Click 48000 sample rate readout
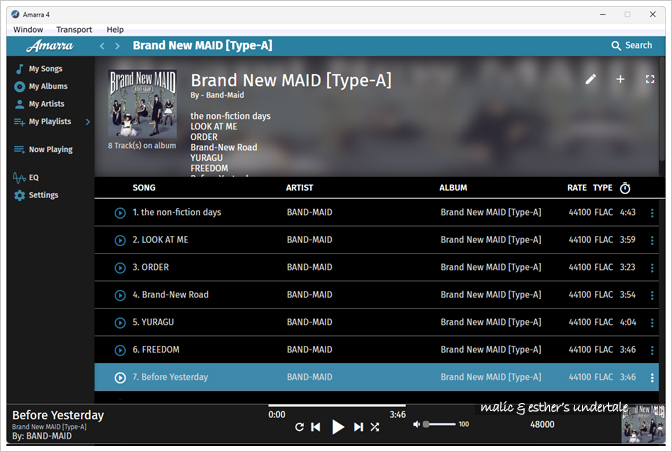The height and width of the screenshot is (452, 672). pyautogui.click(x=542, y=425)
